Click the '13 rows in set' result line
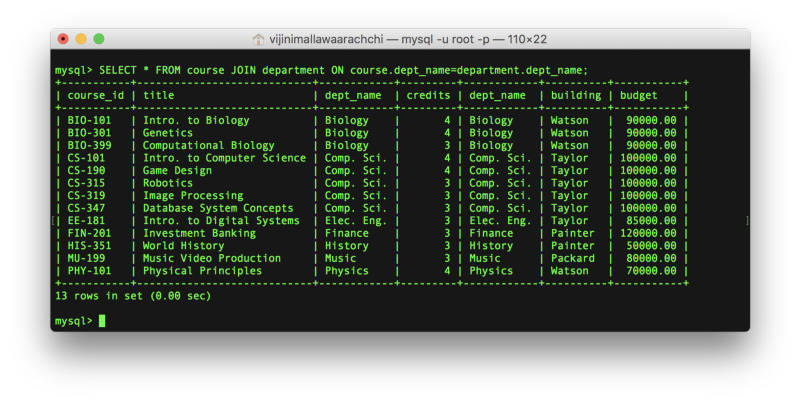Viewport: 800px width, 403px height. click(x=133, y=296)
